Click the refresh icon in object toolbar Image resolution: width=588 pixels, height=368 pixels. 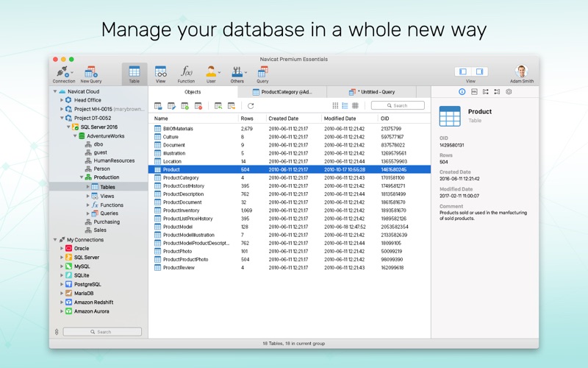[251, 106]
